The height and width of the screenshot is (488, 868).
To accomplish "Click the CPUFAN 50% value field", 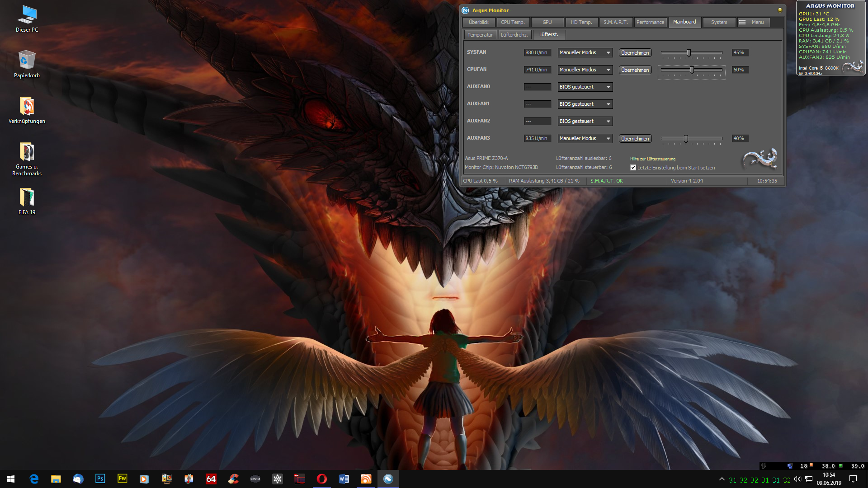I will tap(740, 70).
